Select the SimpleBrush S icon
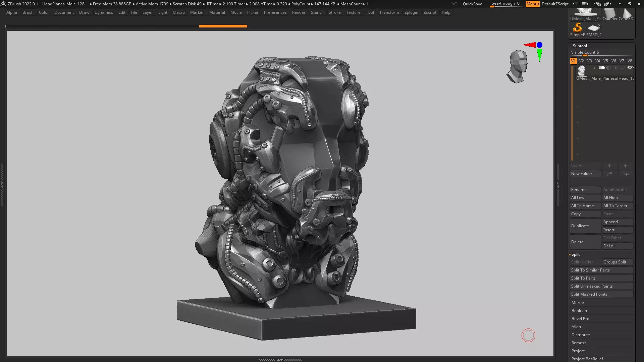 [x=578, y=29]
